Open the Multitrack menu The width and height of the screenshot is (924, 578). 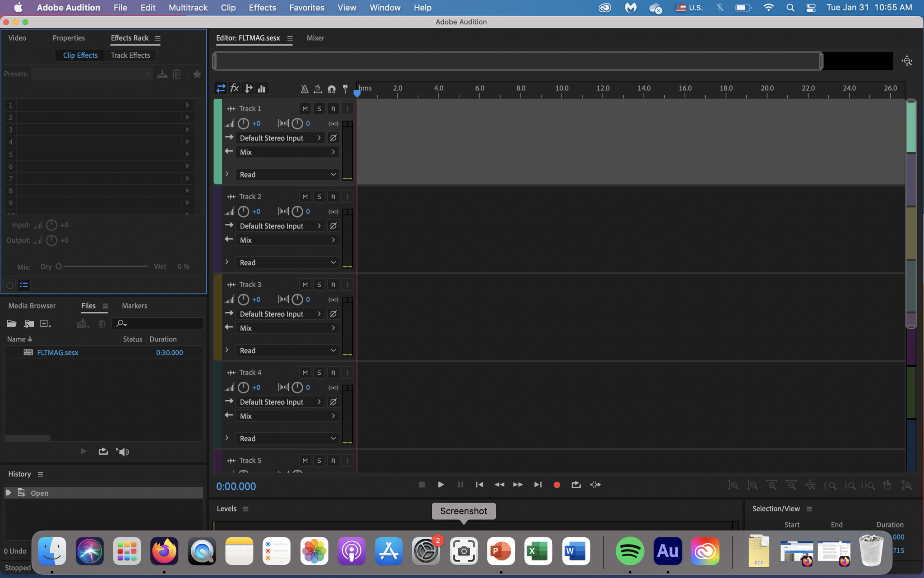[x=188, y=8]
